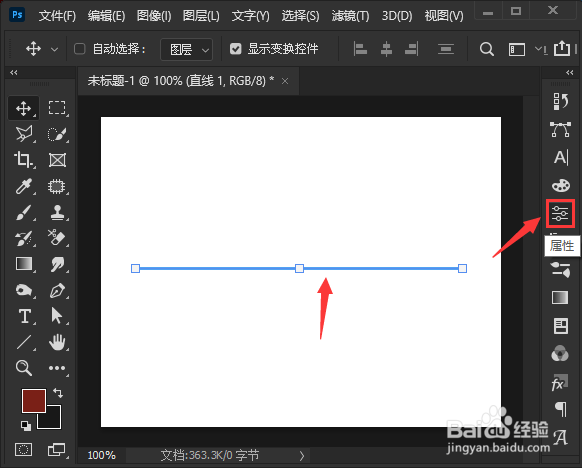Open the Edit (编辑) menu
Viewport: 582px width, 468px height.
(x=106, y=16)
